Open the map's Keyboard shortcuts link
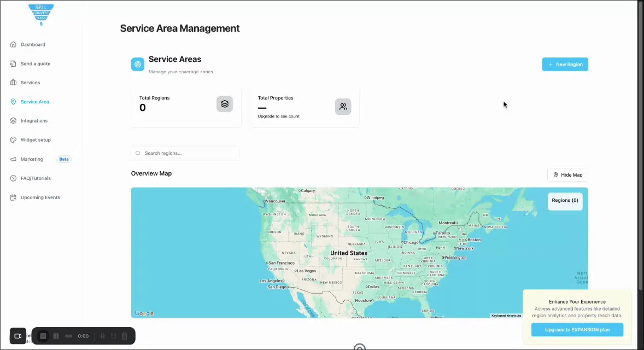Screen dimensions: 644x350 coord(506,316)
